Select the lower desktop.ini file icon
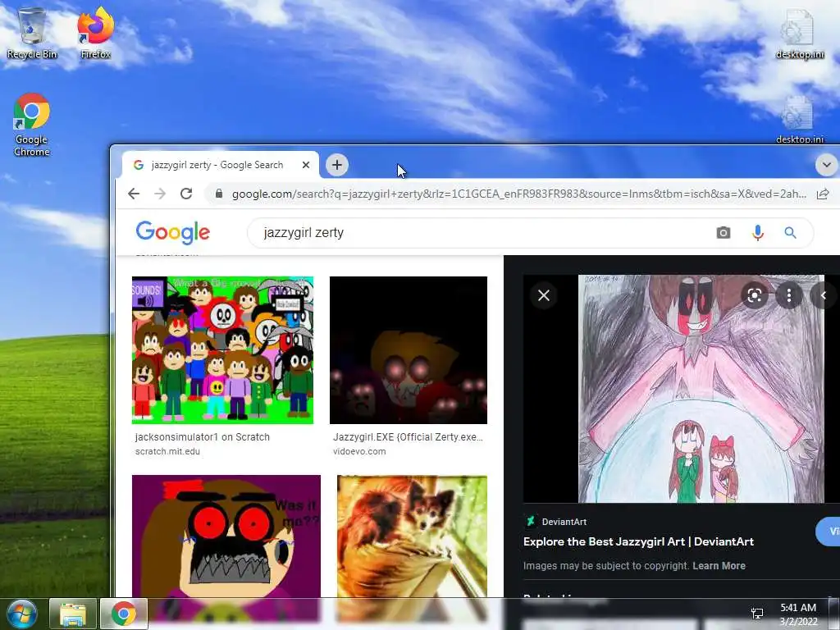Image resolution: width=840 pixels, height=630 pixels. [x=799, y=120]
